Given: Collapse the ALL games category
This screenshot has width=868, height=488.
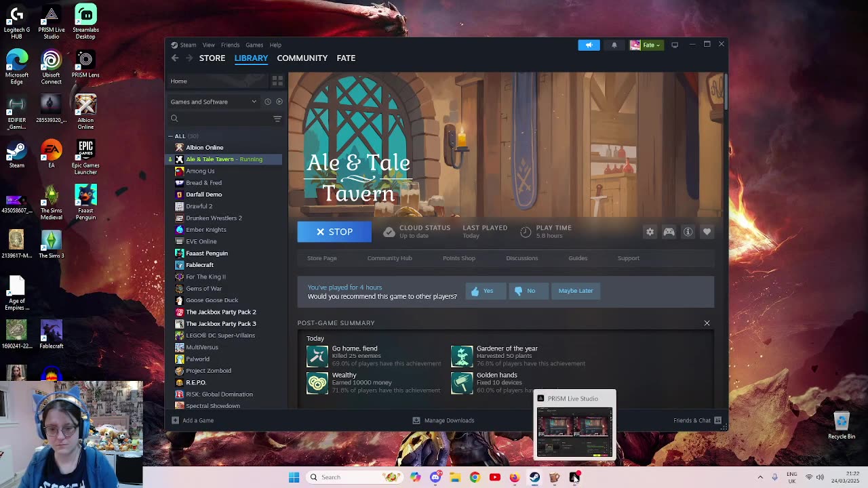Looking at the screenshot, I should (171, 136).
